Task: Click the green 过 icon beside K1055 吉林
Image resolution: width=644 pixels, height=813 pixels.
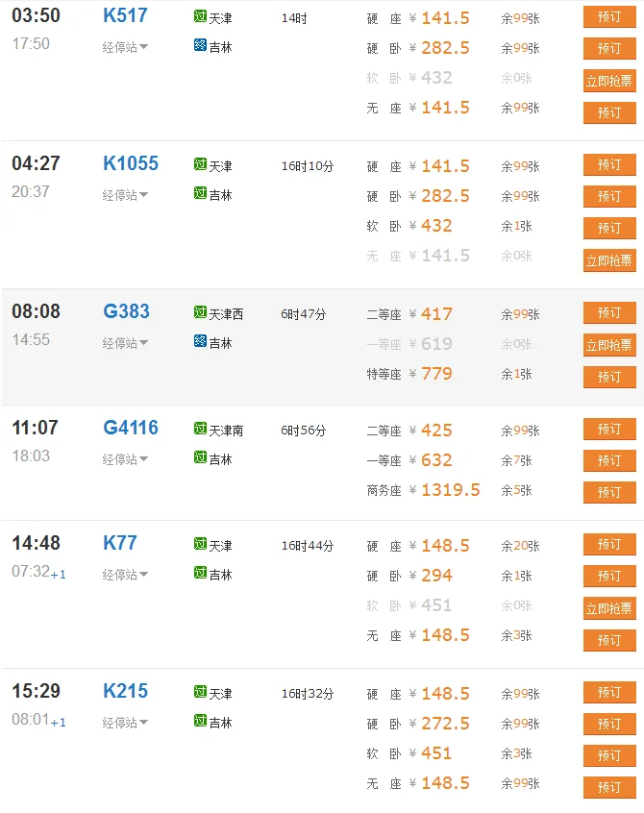Action: coord(200,194)
